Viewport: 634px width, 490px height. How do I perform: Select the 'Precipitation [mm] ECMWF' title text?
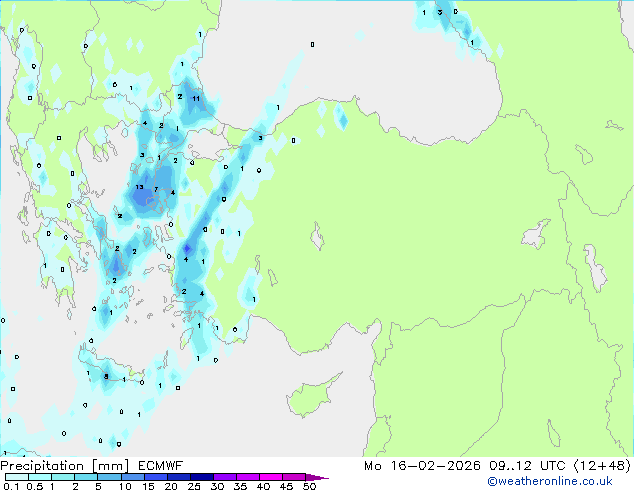pos(92,466)
